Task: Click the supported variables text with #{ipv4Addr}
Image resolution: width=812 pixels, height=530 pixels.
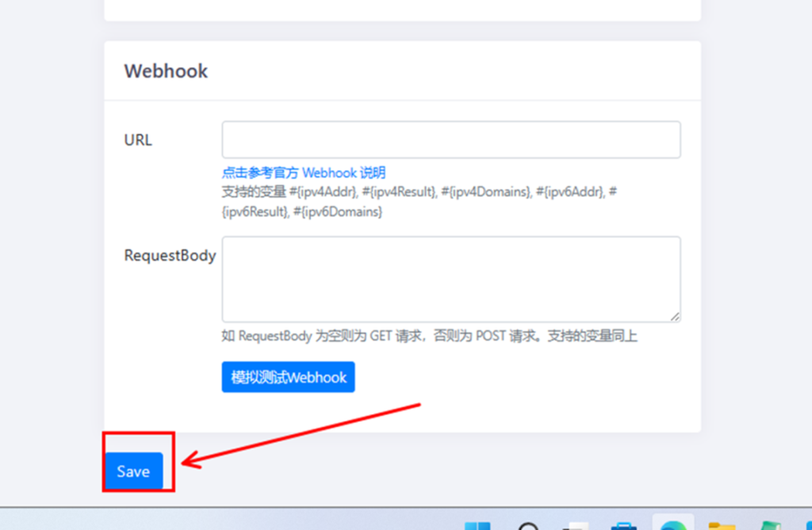Action: 419,201
